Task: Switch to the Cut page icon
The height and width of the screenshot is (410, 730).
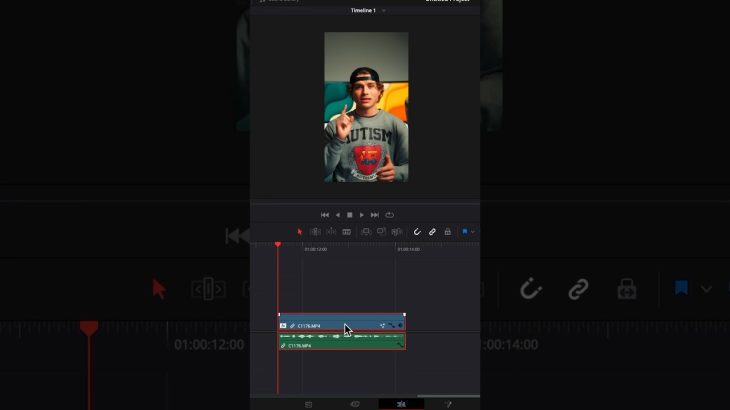Action: pyautogui.click(x=355, y=404)
